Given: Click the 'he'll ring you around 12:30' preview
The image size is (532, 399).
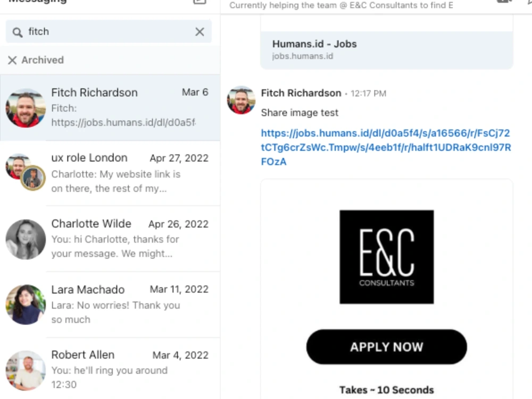Looking at the screenshot, I should [110, 377].
